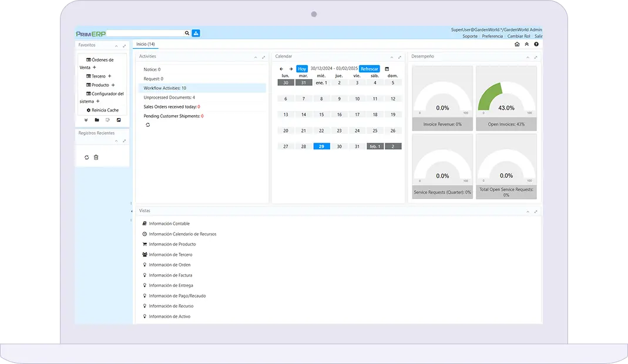Expand all Favoritos tree nodes with double chevron
Image resolution: width=628 pixels, height=364 pixels.
coord(86,120)
